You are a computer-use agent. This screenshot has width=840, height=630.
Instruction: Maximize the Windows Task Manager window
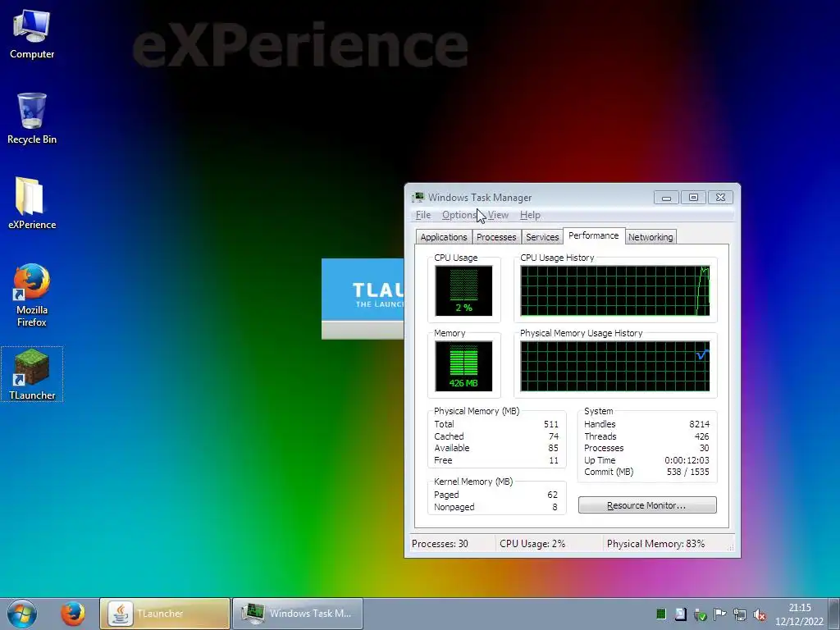[693, 198]
